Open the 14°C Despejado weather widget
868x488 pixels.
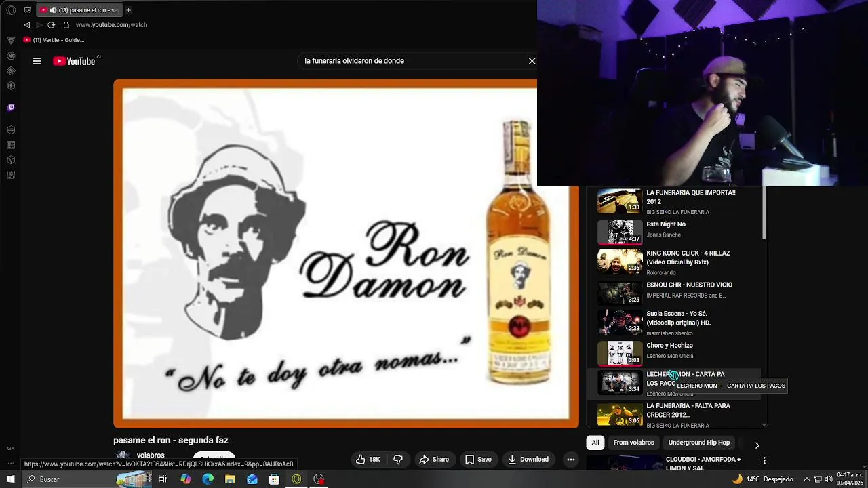click(x=762, y=479)
